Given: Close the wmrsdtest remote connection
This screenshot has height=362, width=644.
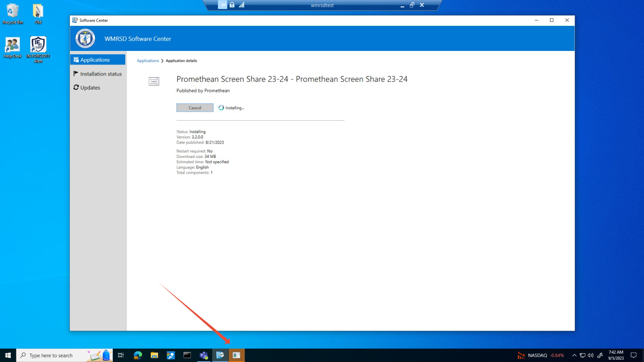Looking at the screenshot, I should pyautogui.click(x=422, y=5).
